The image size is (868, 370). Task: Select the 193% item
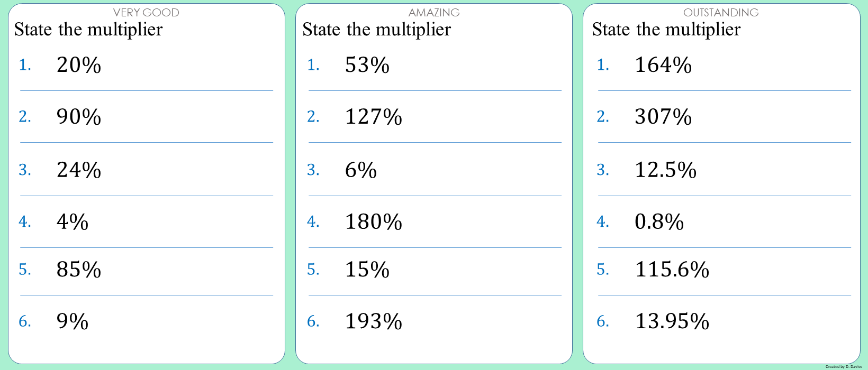374,321
